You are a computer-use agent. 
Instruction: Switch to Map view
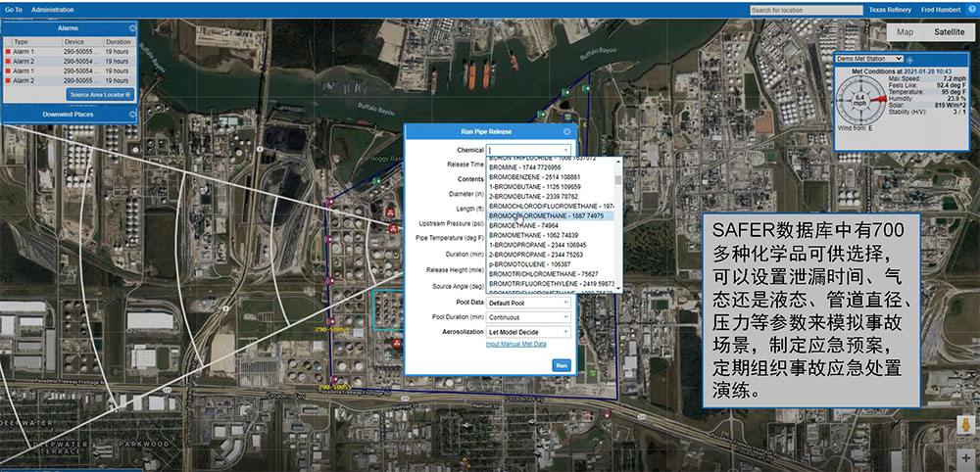pyautogui.click(x=905, y=32)
